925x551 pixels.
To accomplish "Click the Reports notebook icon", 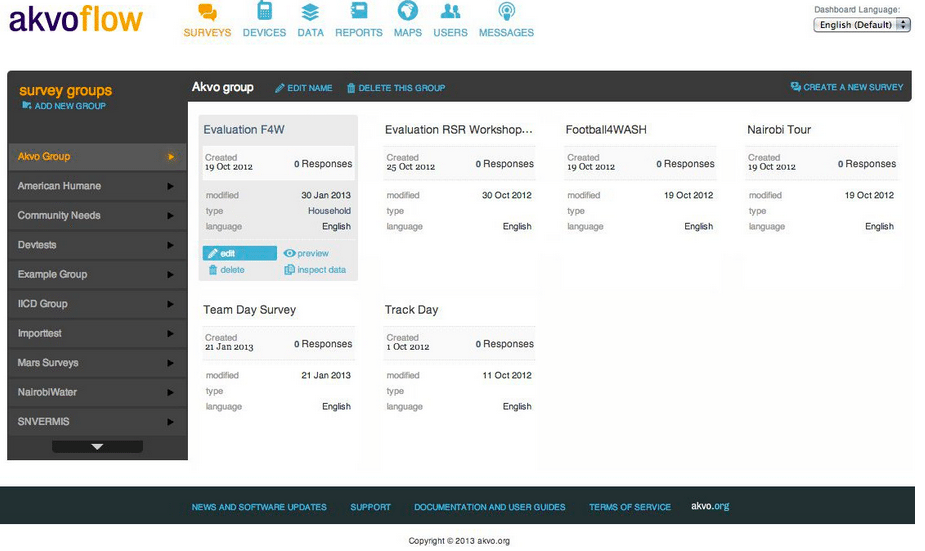I will click(x=359, y=11).
